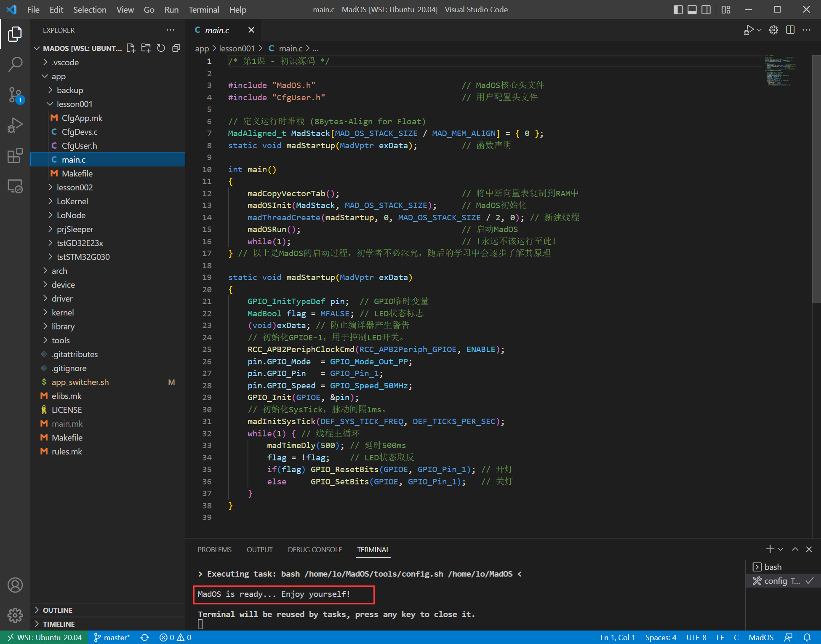Toggle primary side bar visibility

(x=678, y=9)
